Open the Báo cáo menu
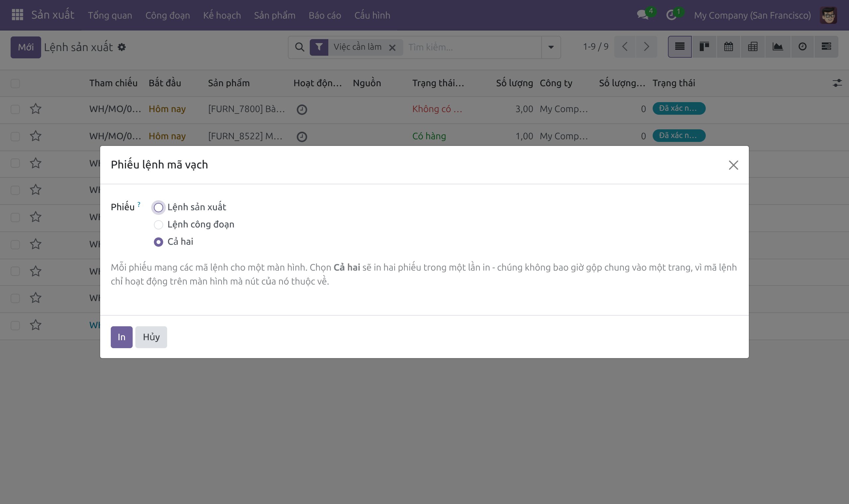This screenshot has height=504, width=849. (325, 15)
